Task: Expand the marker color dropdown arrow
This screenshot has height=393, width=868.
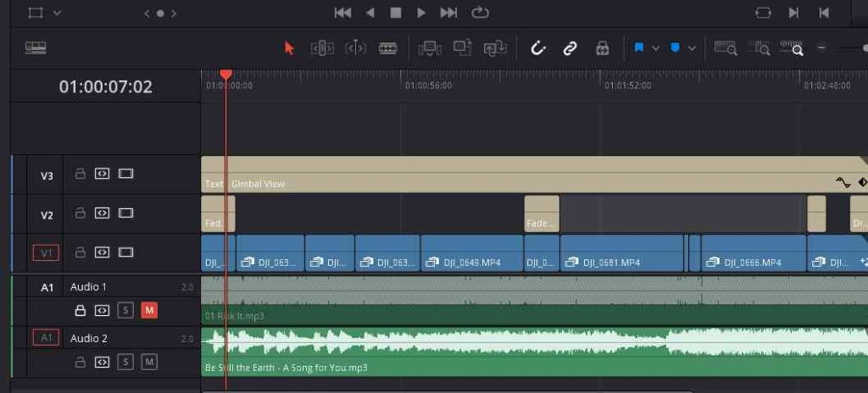Action: [x=693, y=48]
